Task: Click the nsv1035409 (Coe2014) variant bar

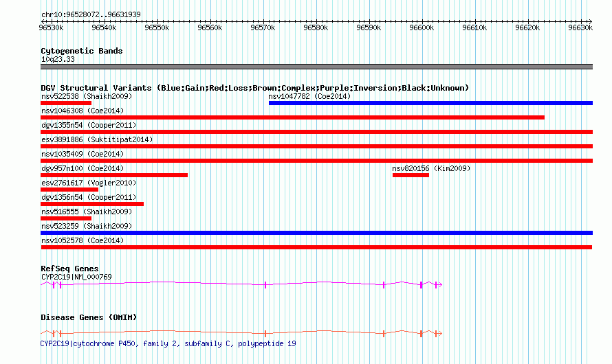Action: (316, 161)
